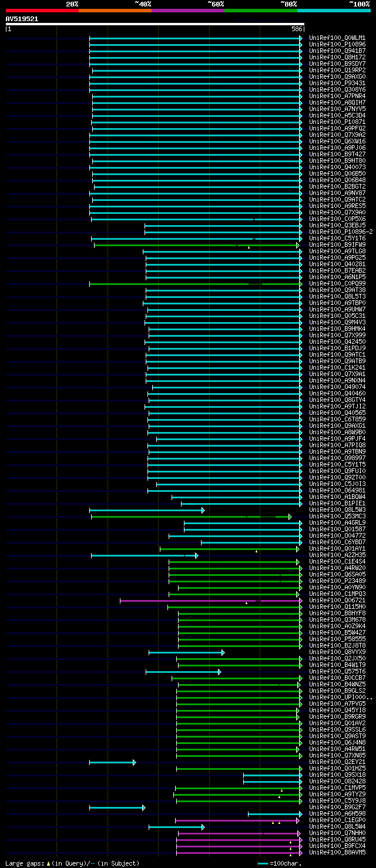Screen dimensions: 376x868
Task: Select the UniRef100_Q9SSL6 label
Action: [337, 730]
